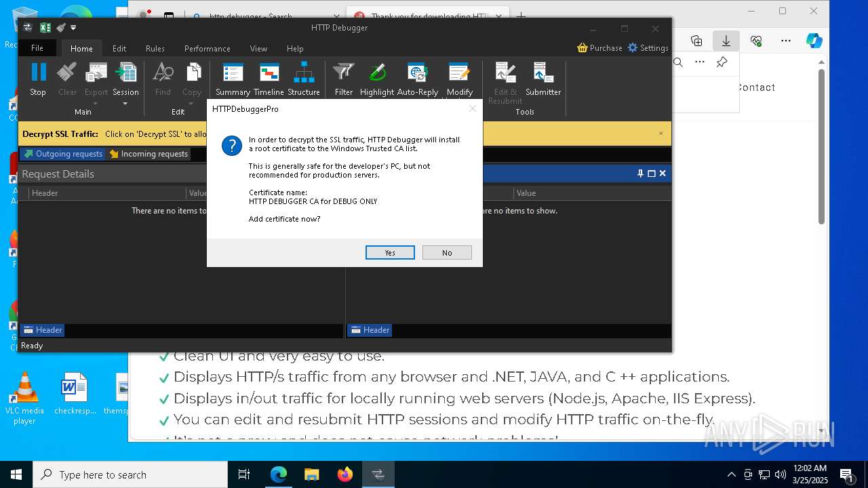Screen dimensions: 868x488
Task: Decline certificate install with No
Action: 447,252
